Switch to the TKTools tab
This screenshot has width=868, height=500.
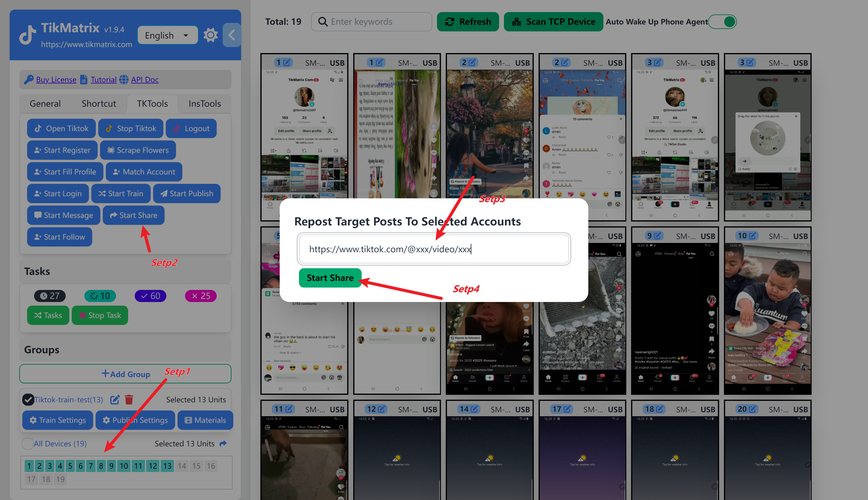click(x=152, y=103)
